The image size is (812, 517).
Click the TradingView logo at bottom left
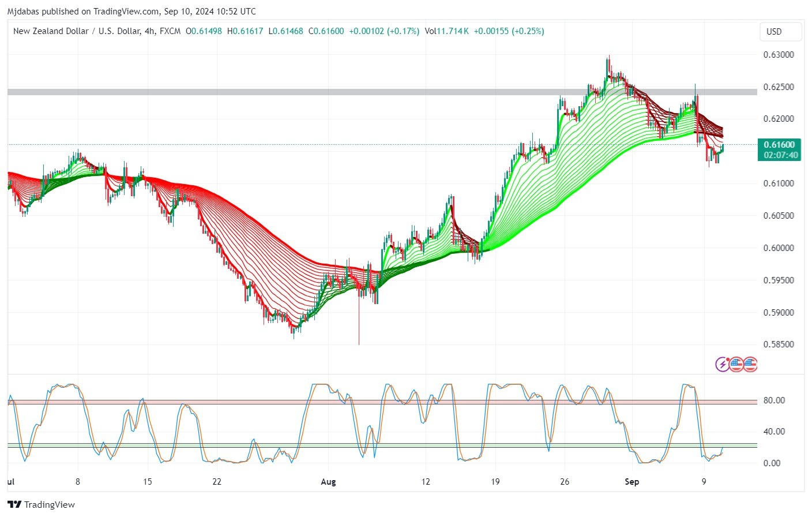41,504
